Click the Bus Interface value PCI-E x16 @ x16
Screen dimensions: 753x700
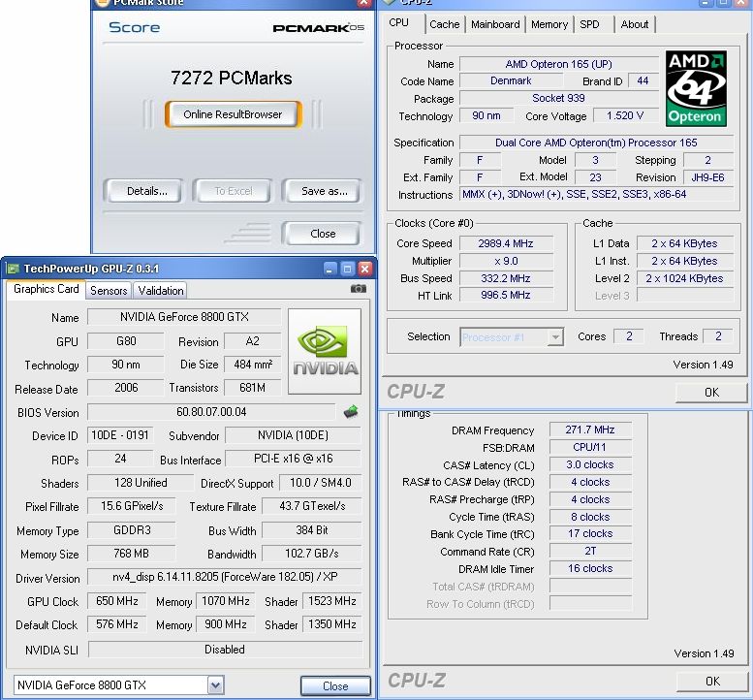[293, 459]
